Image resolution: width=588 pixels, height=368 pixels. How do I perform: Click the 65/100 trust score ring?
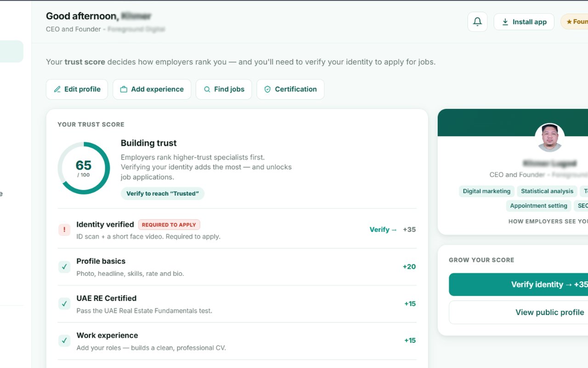pos(84,168)
